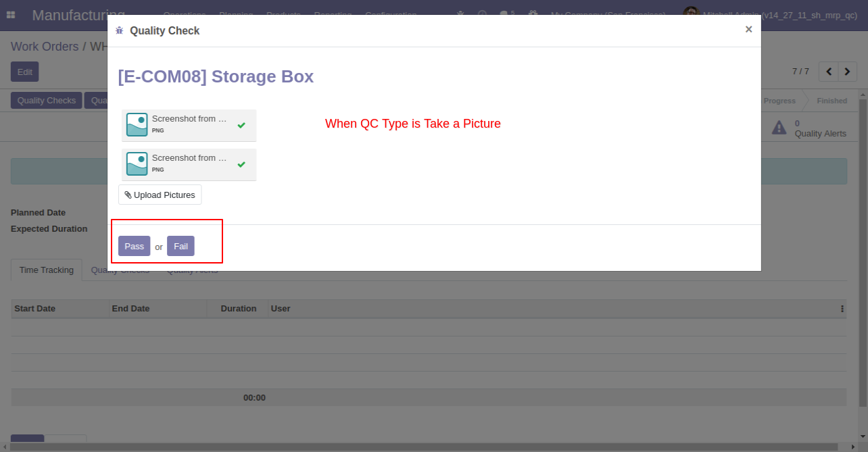Screen dimensions: 868x452
Task: Sort by End Date column header
Action: click(x=158, y=309)
